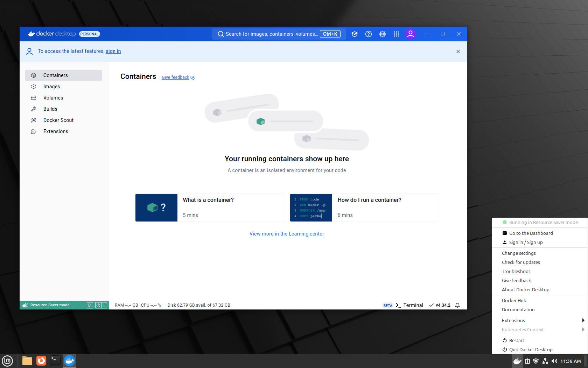The image size is (588, 368).
Task: Open the Learning center graduation cap icon
Action: pyautogui.click(x=355, y=34)
